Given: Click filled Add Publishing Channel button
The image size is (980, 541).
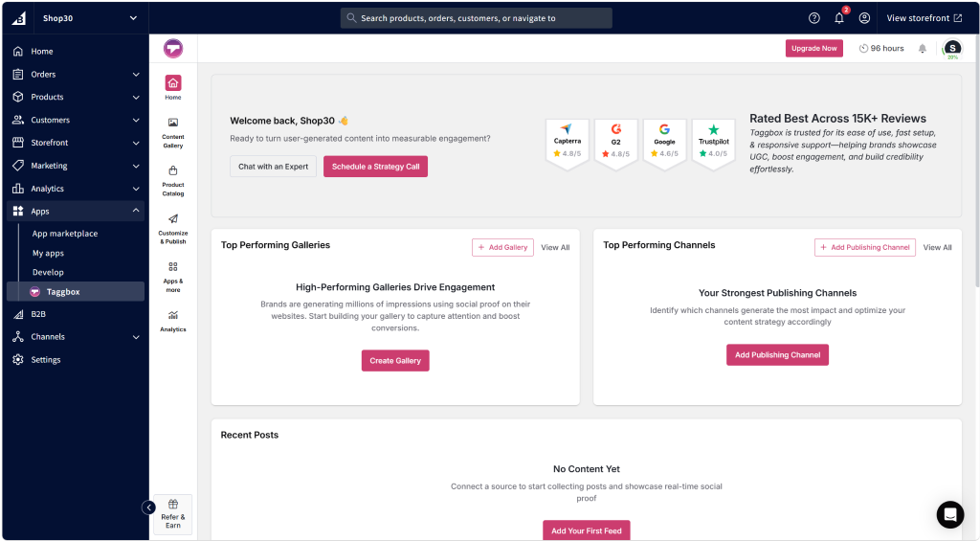Looking at the screenshot, I should [x=777, y=354].
